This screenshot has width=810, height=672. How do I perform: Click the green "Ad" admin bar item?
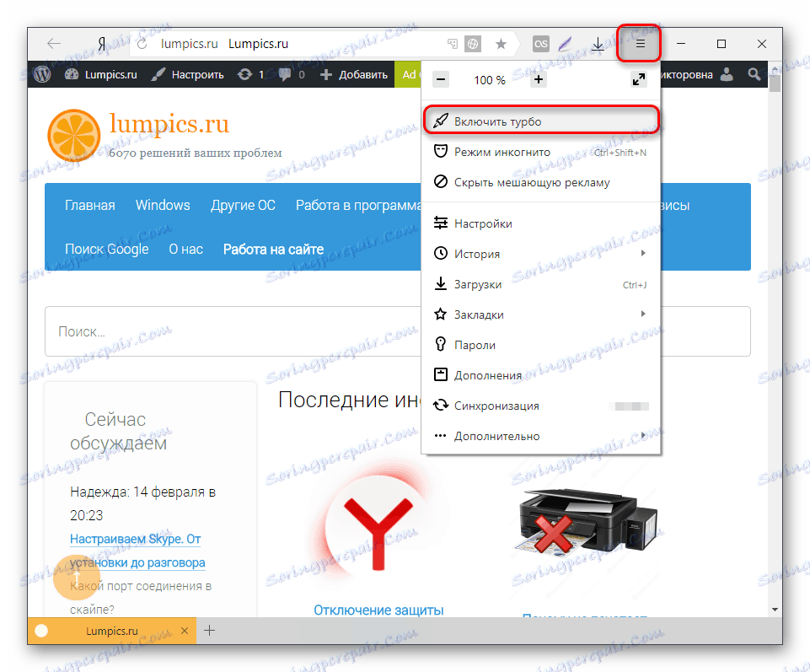point(408,74)
